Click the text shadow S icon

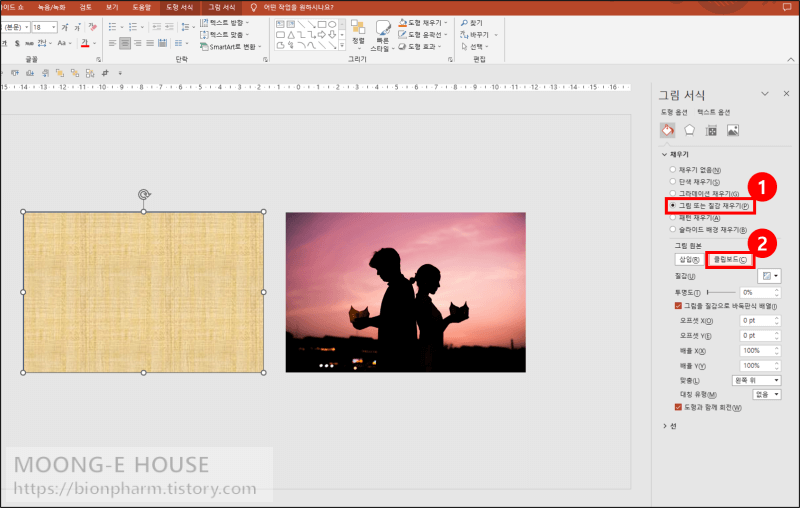tap(17, 43)
